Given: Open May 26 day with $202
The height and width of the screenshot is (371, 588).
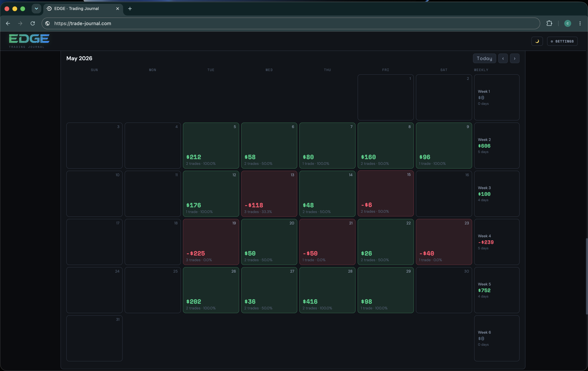Looking at the screenshot, I should click(x=211, y=290).
